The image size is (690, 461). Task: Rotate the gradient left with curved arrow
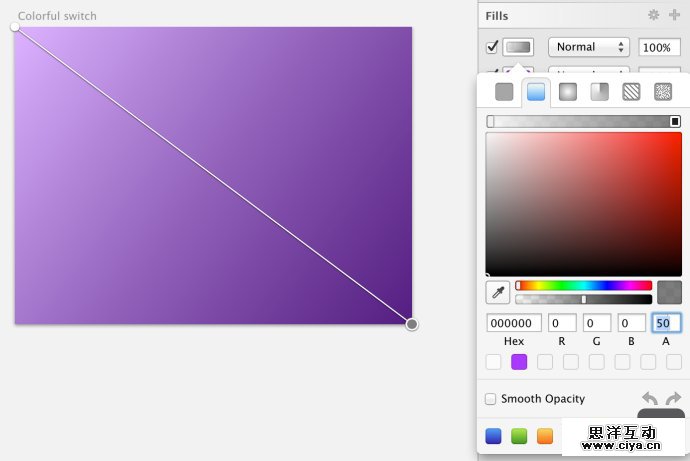click(650, 399)
